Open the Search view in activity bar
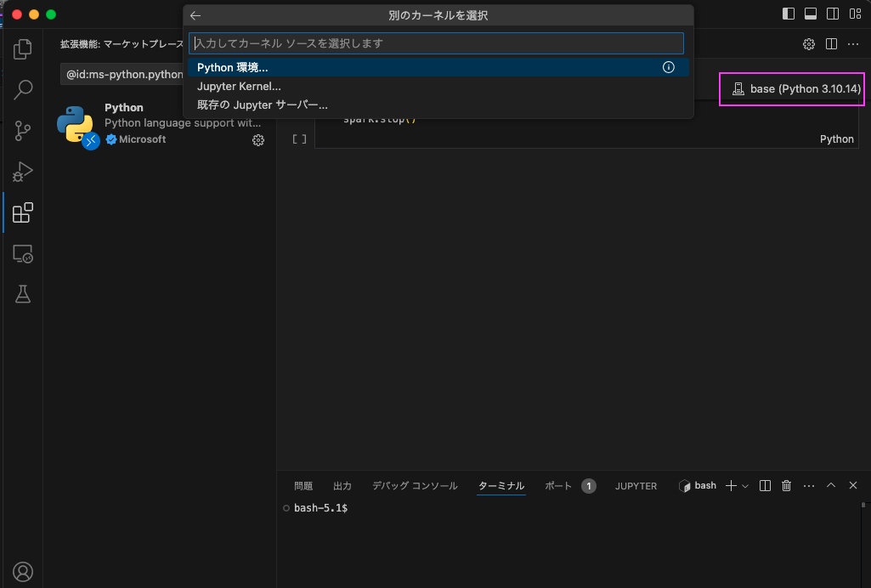 pyautogui.click(x=23, y=89)
